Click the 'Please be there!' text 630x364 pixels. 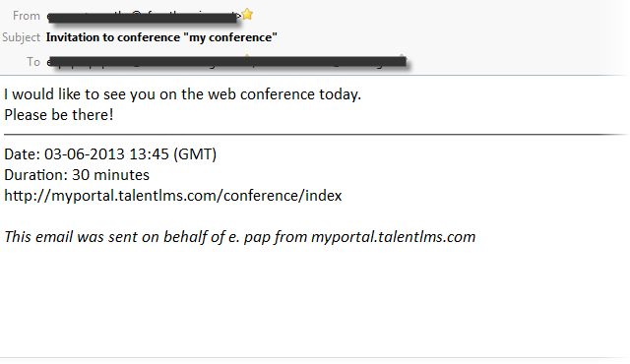tap(59, 115)
